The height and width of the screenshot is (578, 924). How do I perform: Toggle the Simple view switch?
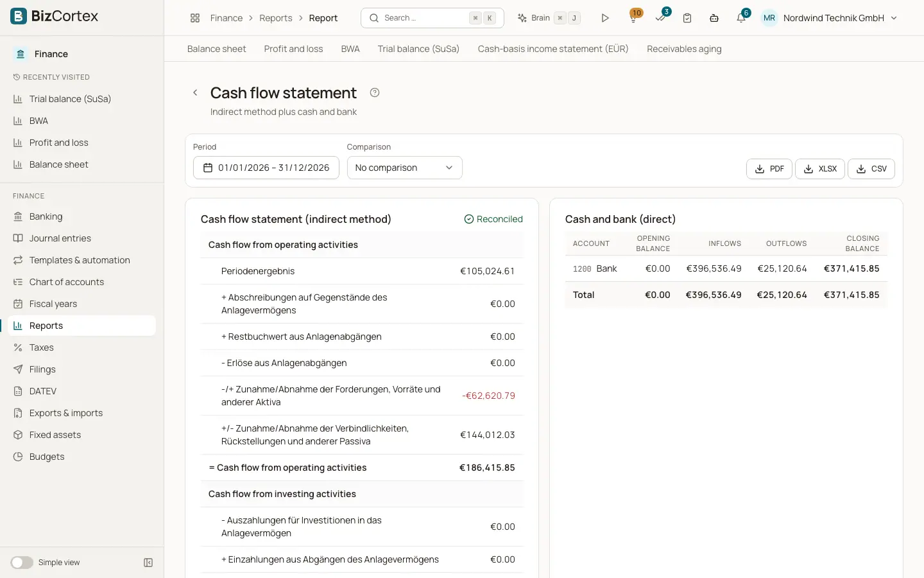point(22,563)
